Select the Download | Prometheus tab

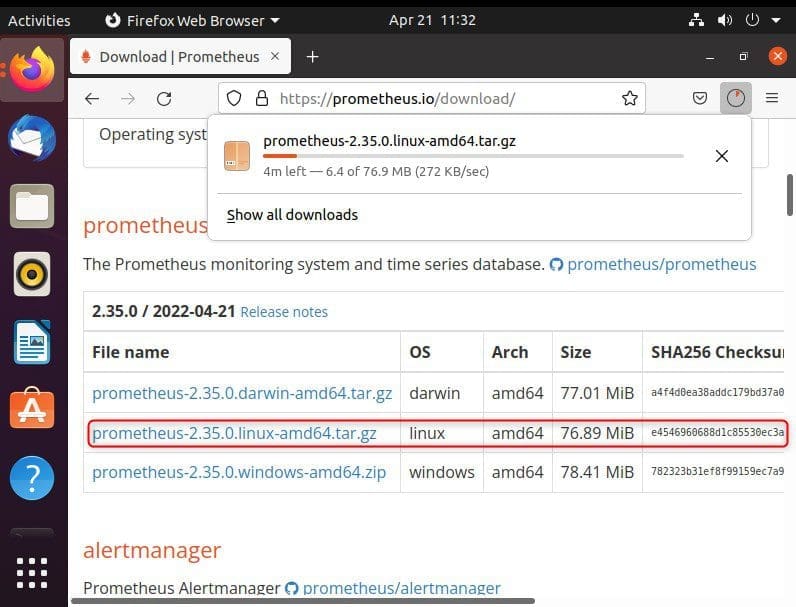(178, 57)
